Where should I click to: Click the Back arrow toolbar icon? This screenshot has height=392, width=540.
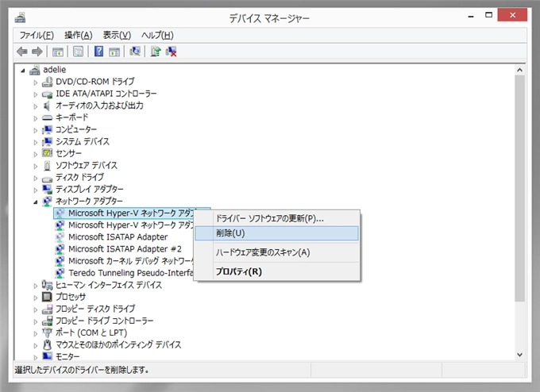(x=22, y=52)
